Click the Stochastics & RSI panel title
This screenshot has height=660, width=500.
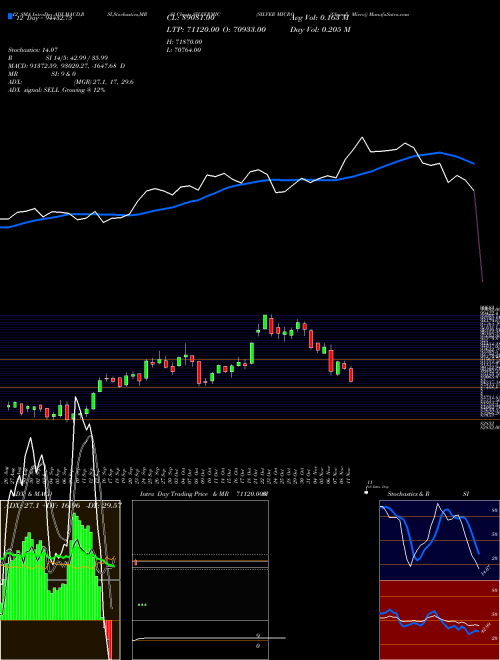click(x=428, y=494)
